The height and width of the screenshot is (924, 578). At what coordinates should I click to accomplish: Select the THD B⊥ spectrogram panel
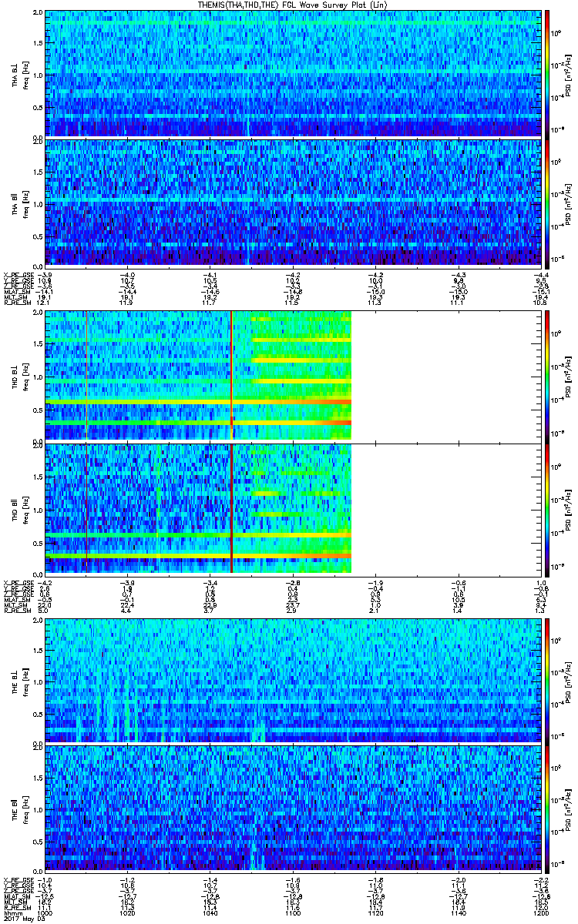(x=294, y=376)
